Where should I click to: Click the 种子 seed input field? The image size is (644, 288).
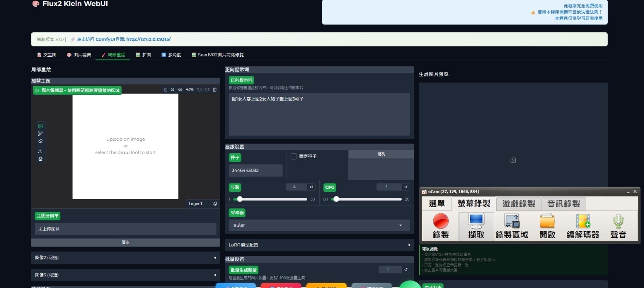coord(256,171)
